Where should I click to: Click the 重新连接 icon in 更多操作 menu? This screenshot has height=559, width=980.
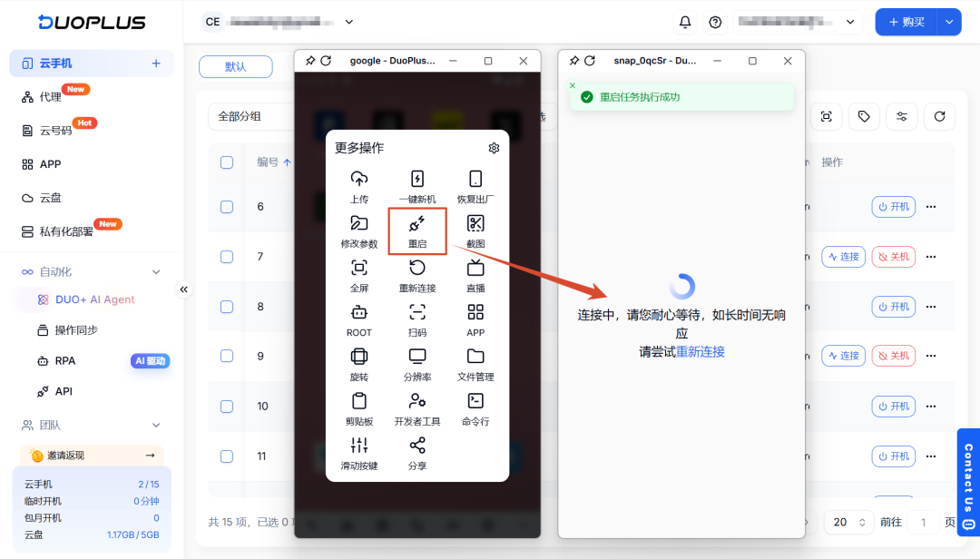pyautogui.click(x=416, y=268)
